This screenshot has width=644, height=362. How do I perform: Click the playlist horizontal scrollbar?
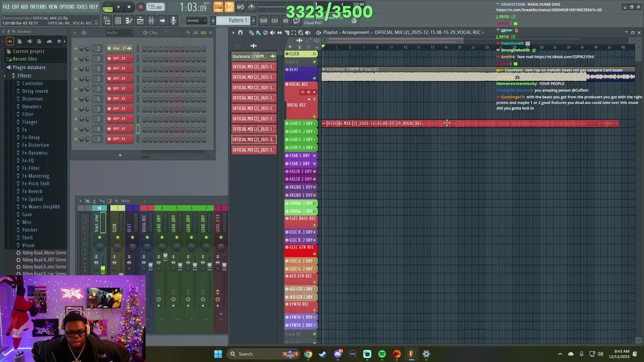coord(396,41)
